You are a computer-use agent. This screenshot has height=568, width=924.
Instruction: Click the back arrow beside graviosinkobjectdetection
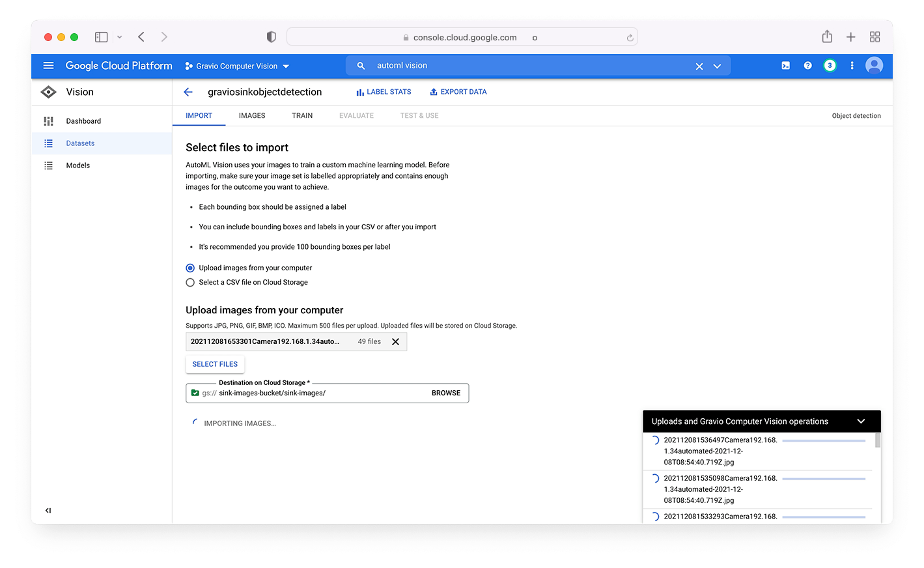pyautogui.click(x=188, y=92)
